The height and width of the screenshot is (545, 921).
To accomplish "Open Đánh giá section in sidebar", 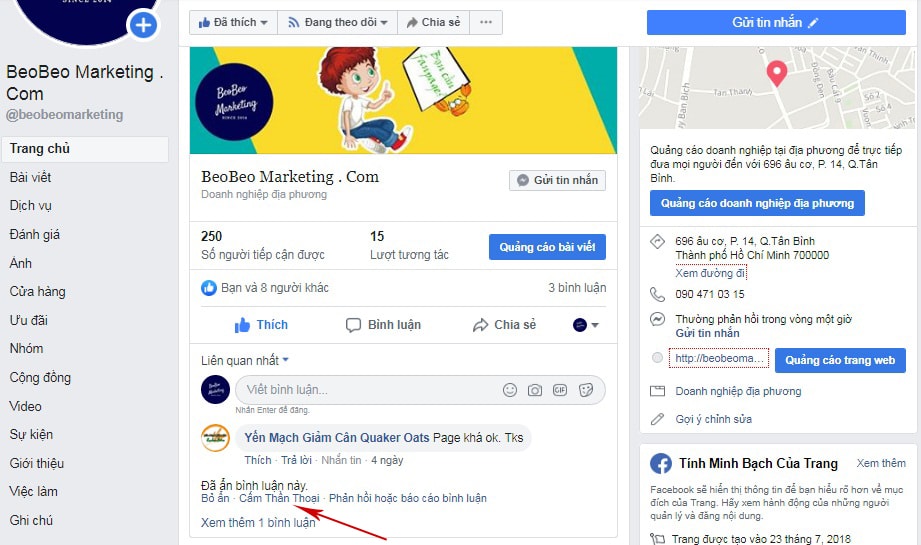I will [35, 234].
